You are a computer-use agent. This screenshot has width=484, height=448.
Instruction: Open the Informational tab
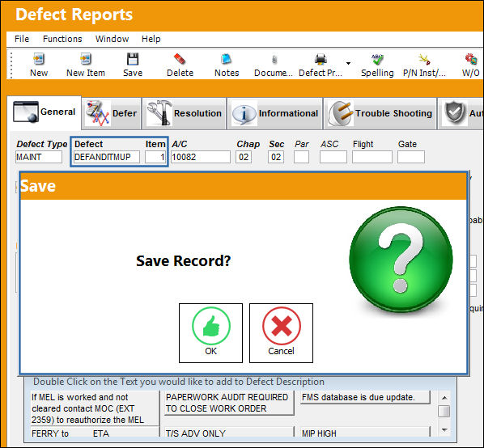click(x=275, y=113)
